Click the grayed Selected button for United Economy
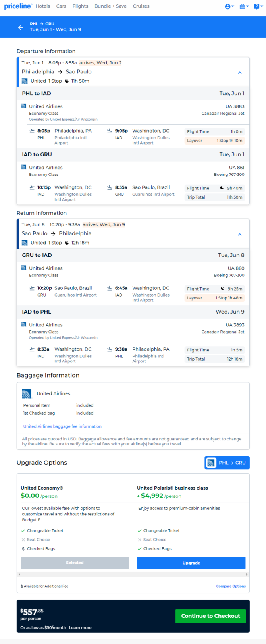The width and height of the screenshot is (266, 644). [x=75, y=563]
